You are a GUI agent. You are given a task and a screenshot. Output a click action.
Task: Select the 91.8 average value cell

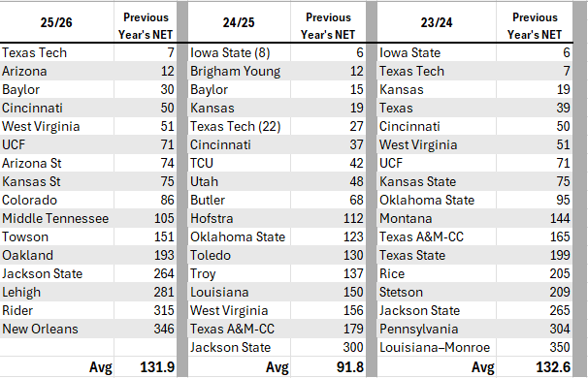328,366
